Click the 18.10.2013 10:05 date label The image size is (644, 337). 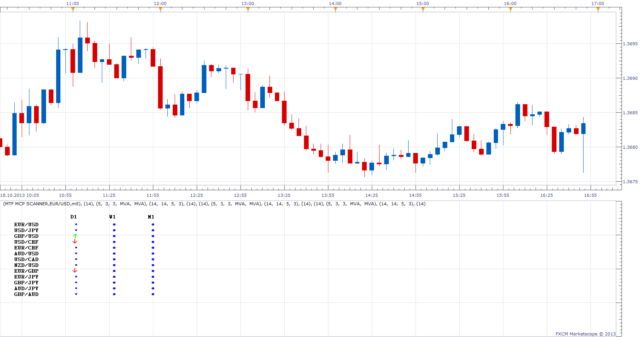tap(20, 195)
